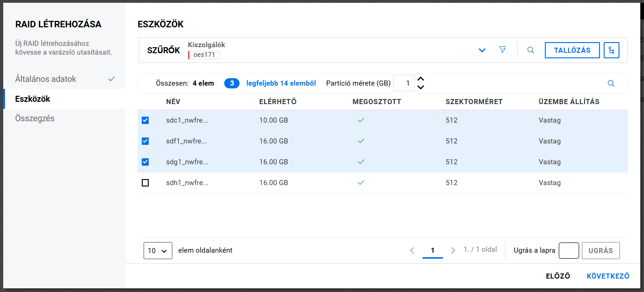
Task: Decrease partition size with down arrow
Action: 421,87
